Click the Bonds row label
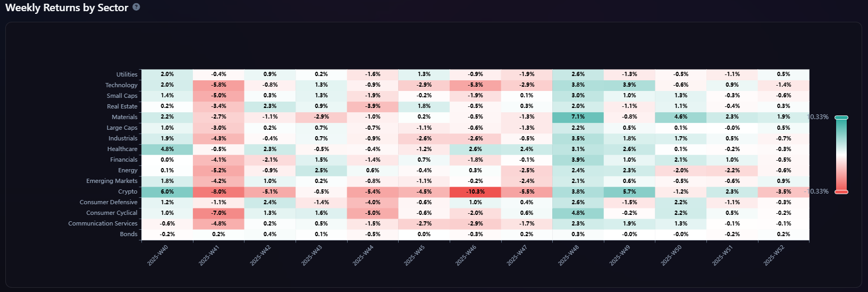The width and height of the screenshot is (868, 292). [129, 234]
